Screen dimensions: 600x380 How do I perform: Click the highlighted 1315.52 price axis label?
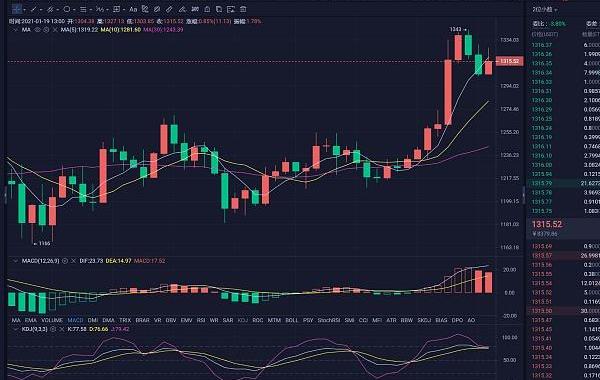[509, 61]
